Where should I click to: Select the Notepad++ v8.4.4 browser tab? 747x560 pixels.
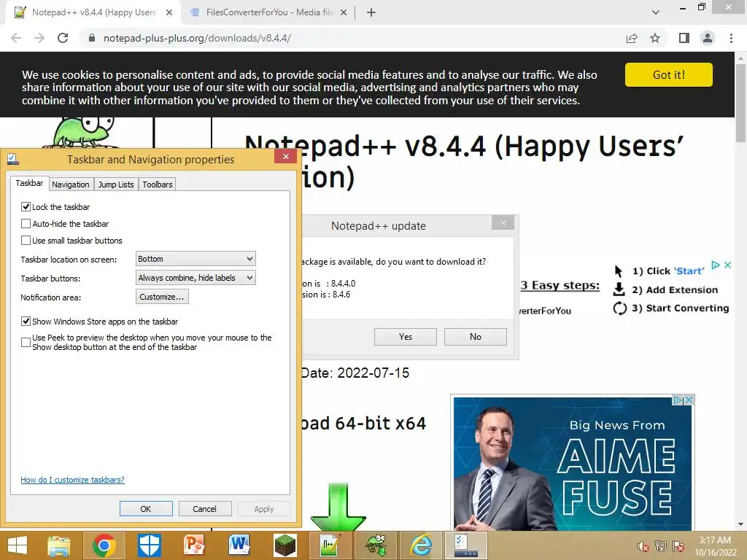(x=93, y=12)
